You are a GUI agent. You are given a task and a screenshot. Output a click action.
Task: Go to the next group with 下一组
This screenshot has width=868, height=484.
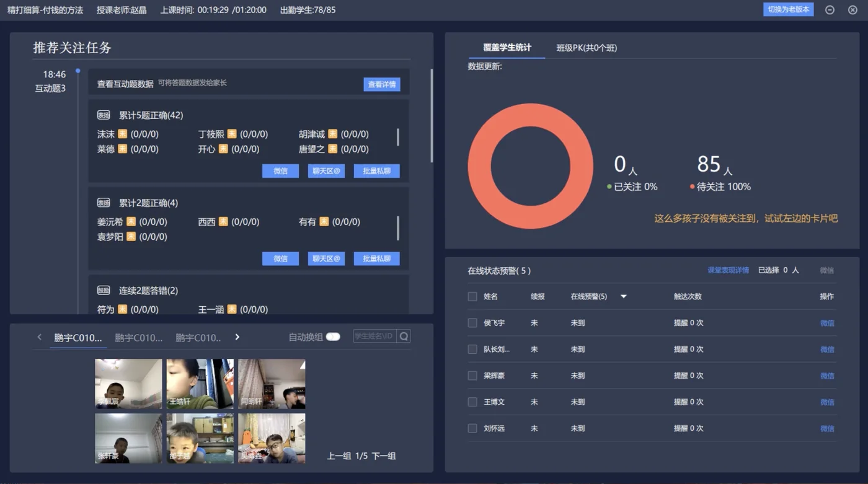click(383, 456)
